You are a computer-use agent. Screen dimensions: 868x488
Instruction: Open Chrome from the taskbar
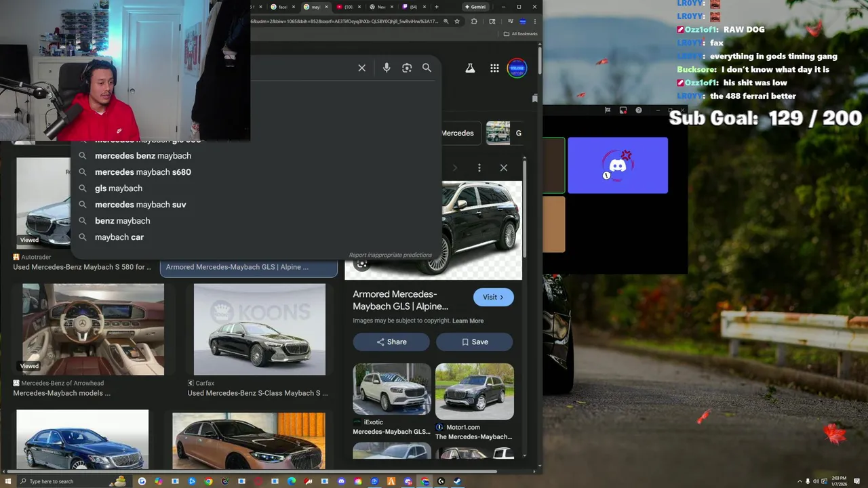pos(208,481)
